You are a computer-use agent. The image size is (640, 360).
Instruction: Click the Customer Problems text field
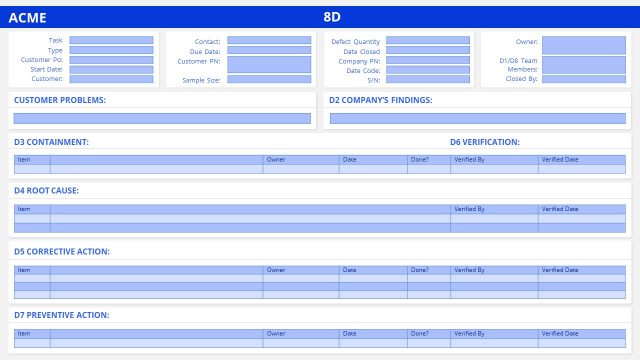click(162, 118)
